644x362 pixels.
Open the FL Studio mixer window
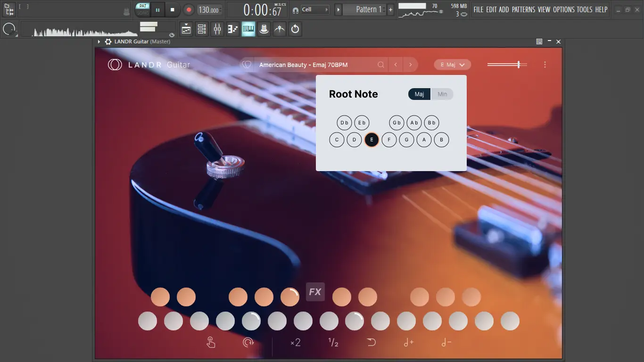[217, 29]
